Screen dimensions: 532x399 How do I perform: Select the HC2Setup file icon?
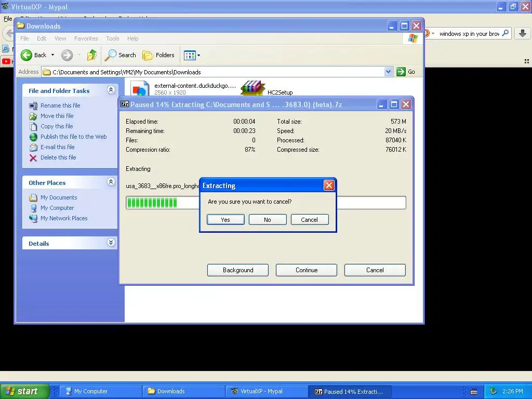click(253, 88)
